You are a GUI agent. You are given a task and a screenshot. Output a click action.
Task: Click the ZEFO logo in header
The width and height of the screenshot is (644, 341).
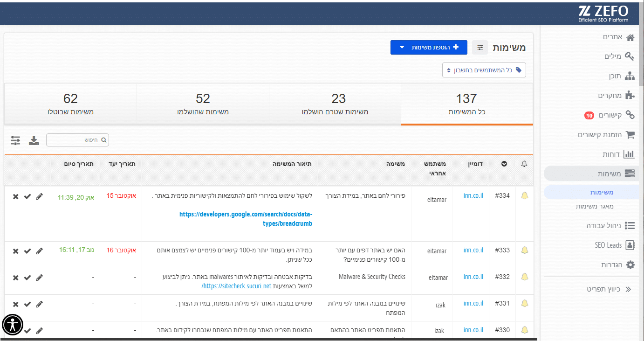coord(603,13)
